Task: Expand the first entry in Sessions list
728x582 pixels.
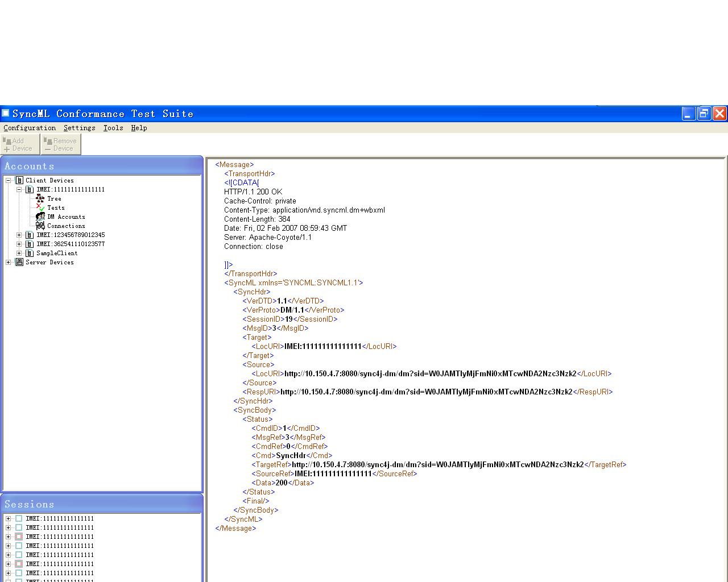Action: [x=8, y=518]
